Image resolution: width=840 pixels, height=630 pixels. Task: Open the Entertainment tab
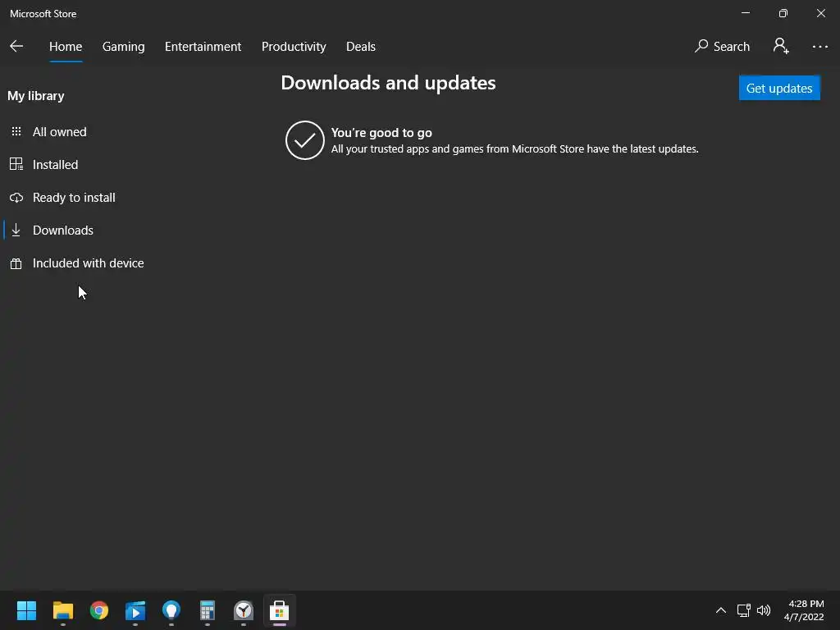click(x=203, y=47)
